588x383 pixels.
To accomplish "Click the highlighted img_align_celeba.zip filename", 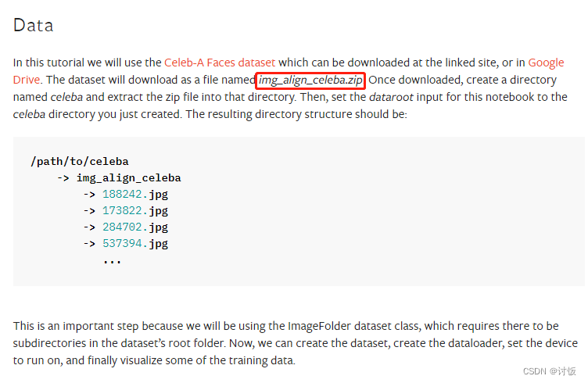I will point(310,81).
